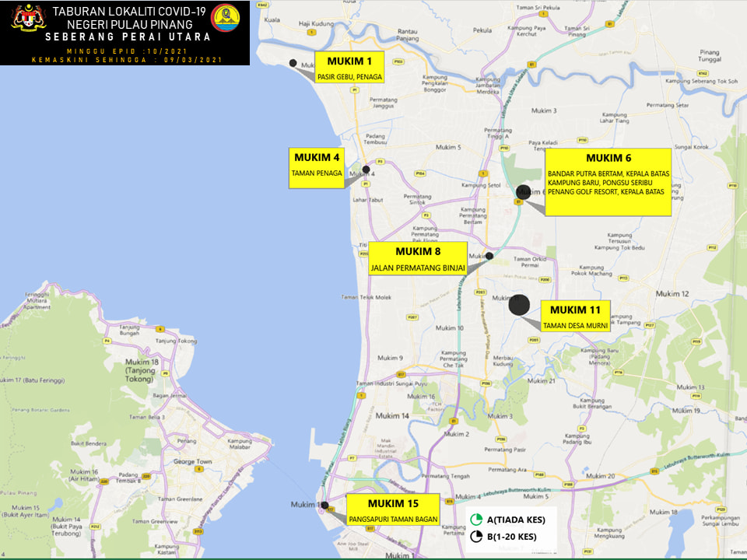Click 'KAMPUNG BARU, PONGSU SERIBU' line
Screen dimensions: 747x560
tap(600, 183)
